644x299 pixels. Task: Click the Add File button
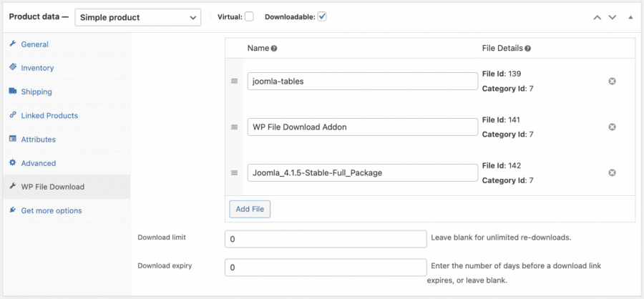[x=250, y=209]
